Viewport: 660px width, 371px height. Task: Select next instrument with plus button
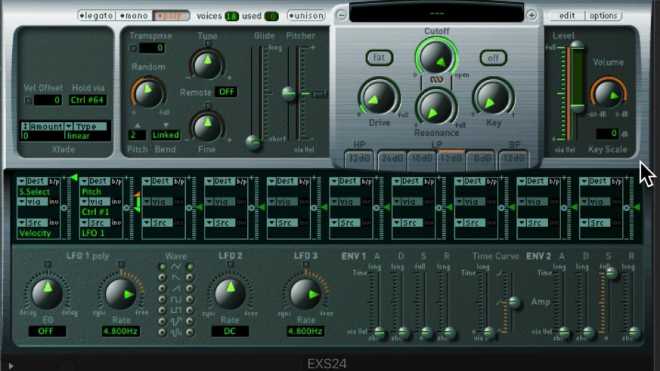[531, 15]
